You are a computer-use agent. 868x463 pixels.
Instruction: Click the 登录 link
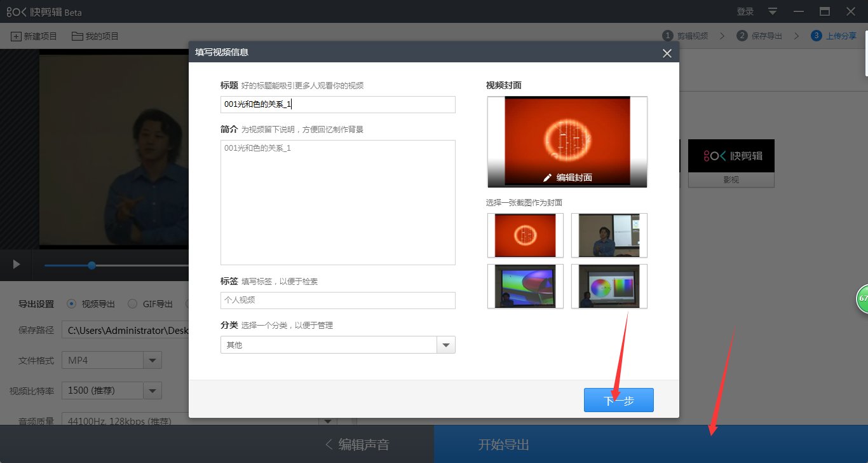pos(744,11)
